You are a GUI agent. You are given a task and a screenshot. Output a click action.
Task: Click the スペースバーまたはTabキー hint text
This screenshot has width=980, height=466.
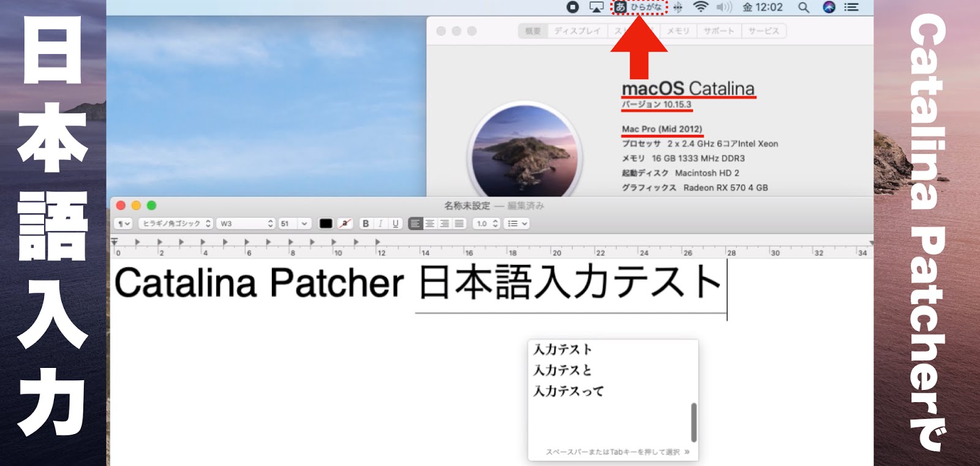point(612,452)
